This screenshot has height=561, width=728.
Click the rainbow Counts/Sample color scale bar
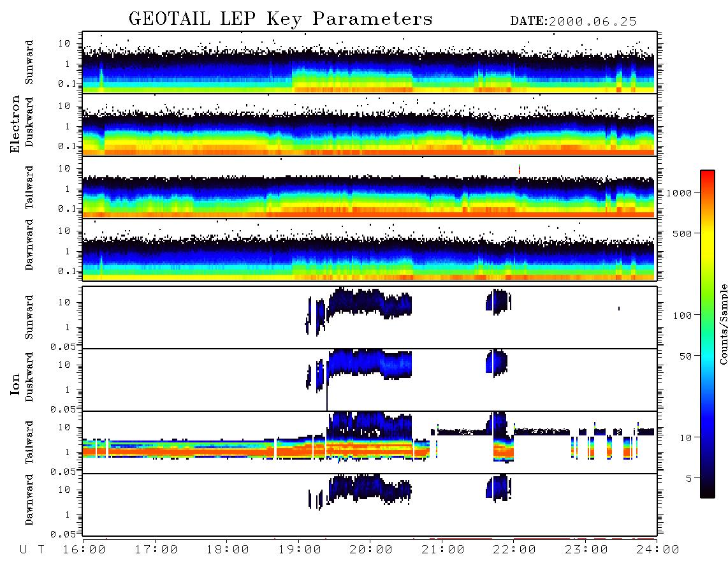(708, 334)
